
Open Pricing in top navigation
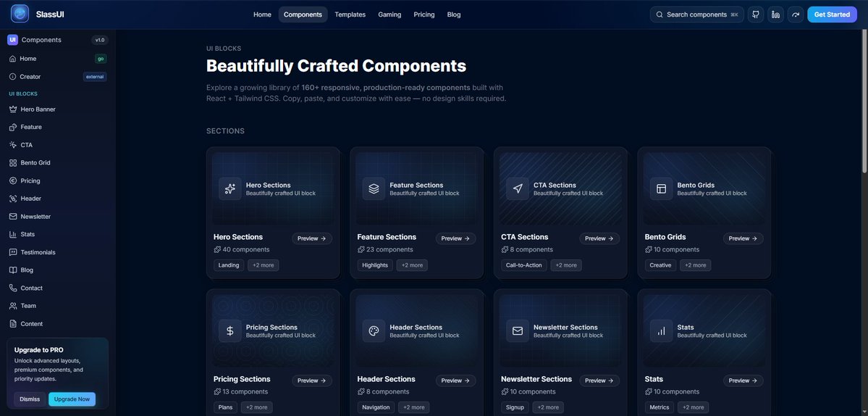click(x=424, y=14)
